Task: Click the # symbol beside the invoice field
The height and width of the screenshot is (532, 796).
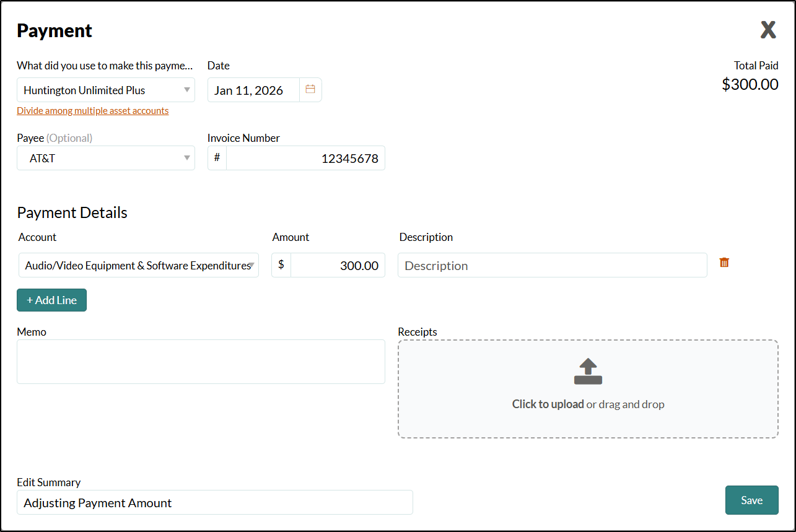Action: tap(217, 158)
